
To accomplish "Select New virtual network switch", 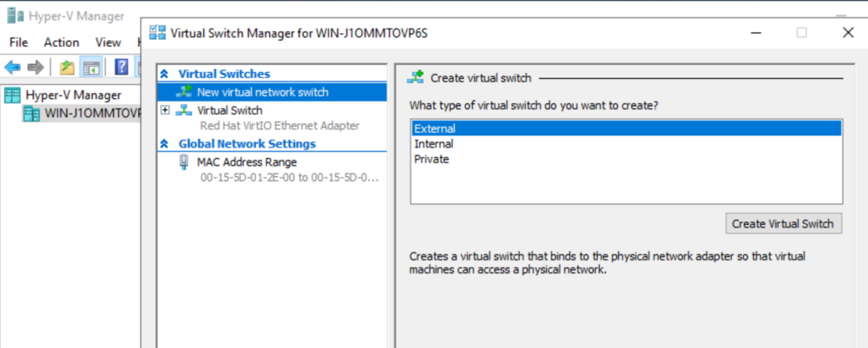I will coord(272,92).
